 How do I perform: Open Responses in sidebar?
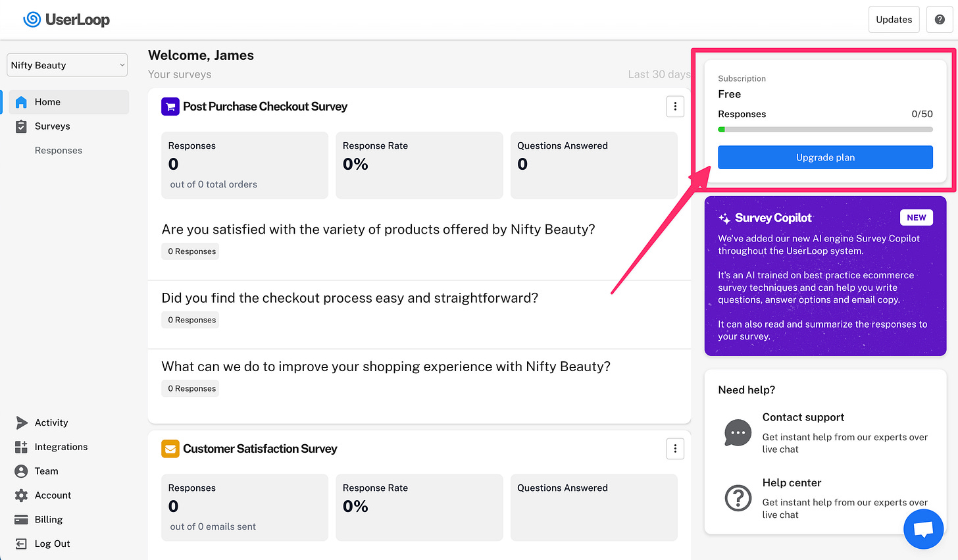(59, 151)
